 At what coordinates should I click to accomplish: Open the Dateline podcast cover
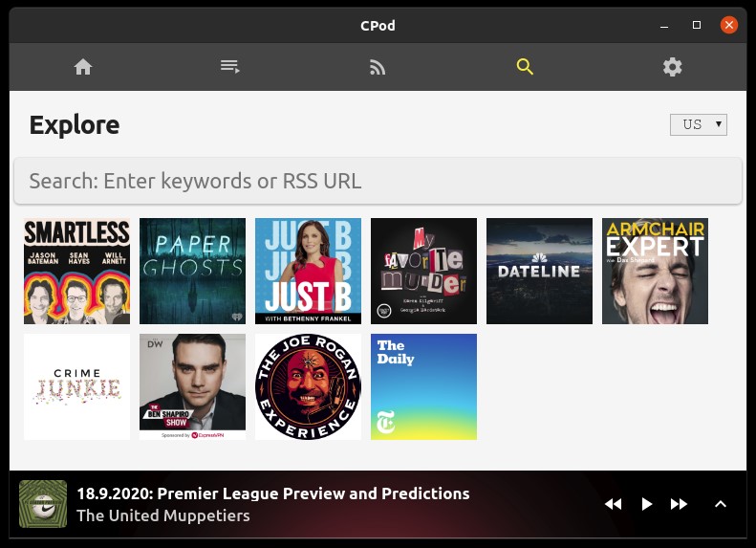(x=539, y=271)
